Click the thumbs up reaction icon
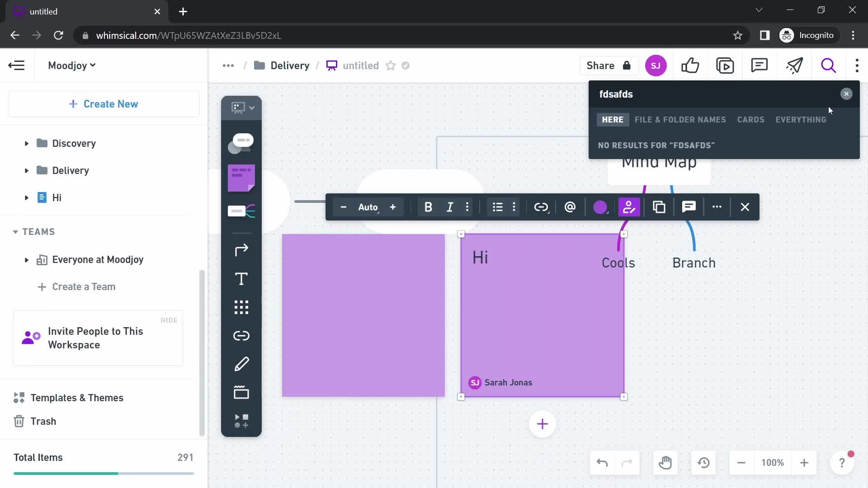 point(690,66)
